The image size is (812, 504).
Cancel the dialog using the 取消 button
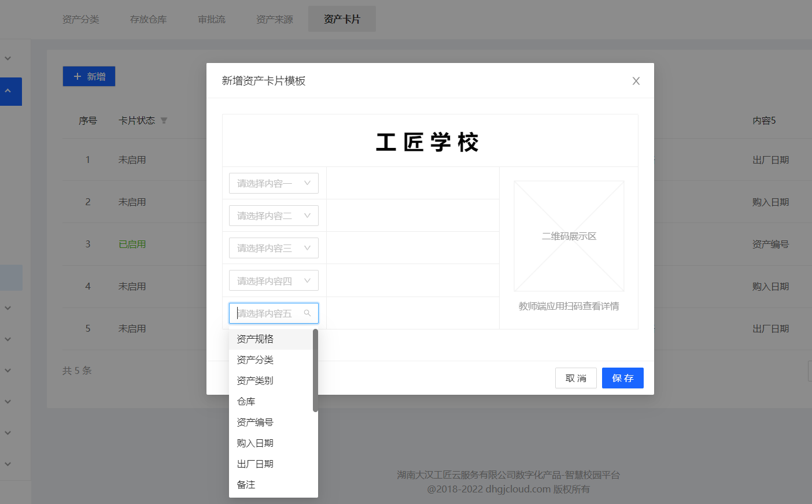pyautogui.click(x=575, y=377)
